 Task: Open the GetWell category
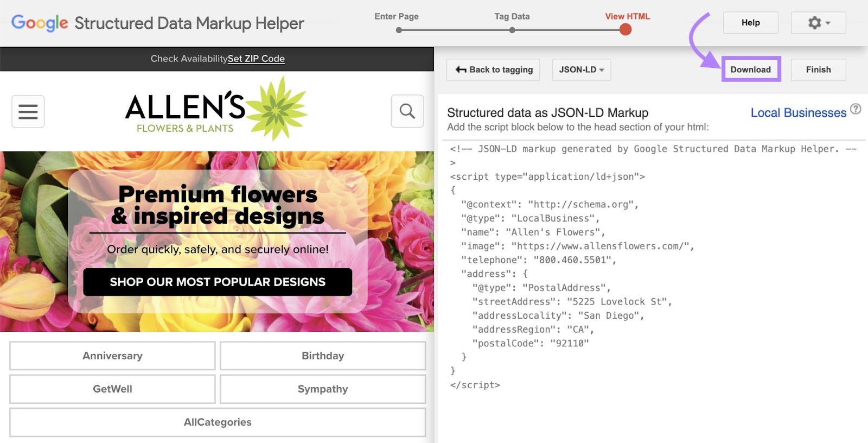(x=112, y=389)
